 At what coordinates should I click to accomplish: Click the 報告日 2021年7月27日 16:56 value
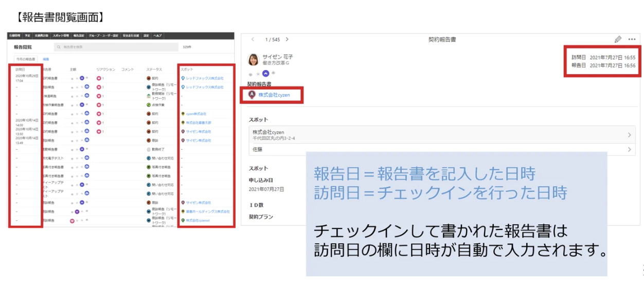click(613, 65)
